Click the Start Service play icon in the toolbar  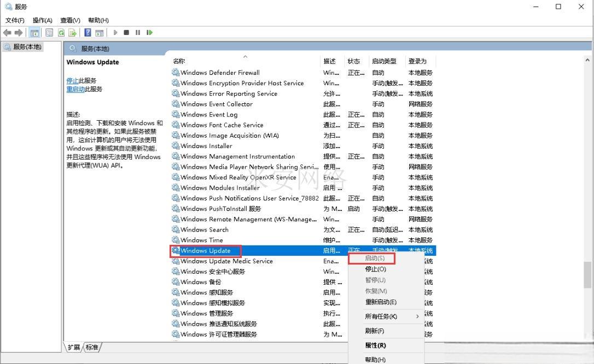click(115, 33)
